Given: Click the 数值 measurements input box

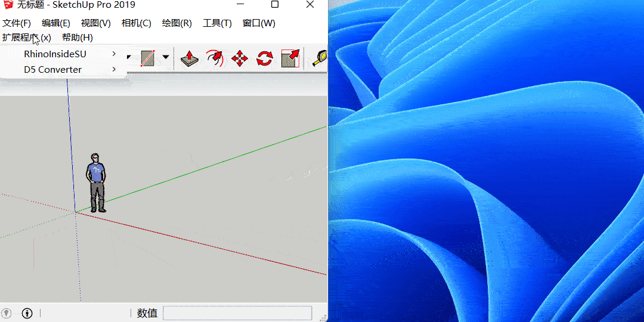Looking at the screenshot, I should 237,313.
